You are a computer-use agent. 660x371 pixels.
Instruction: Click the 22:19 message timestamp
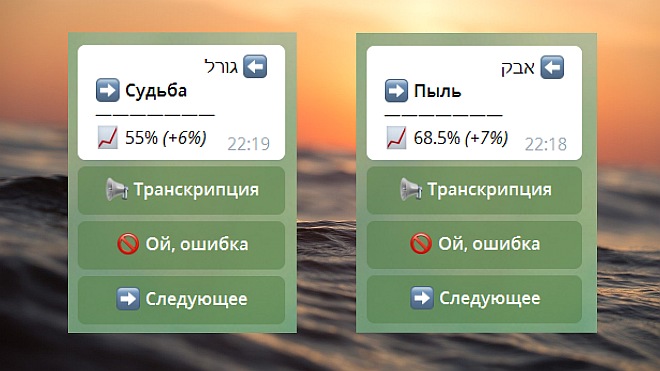click(248, 144)
